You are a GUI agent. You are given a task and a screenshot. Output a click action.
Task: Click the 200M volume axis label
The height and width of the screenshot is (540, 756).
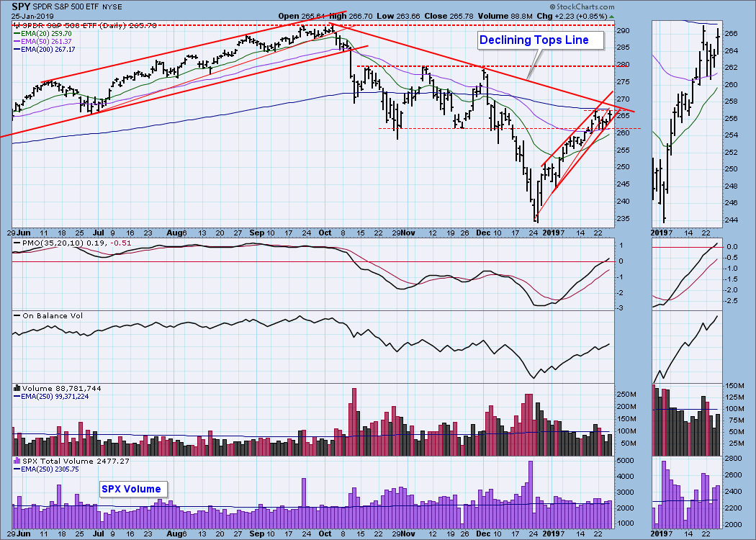click(627, 407)
